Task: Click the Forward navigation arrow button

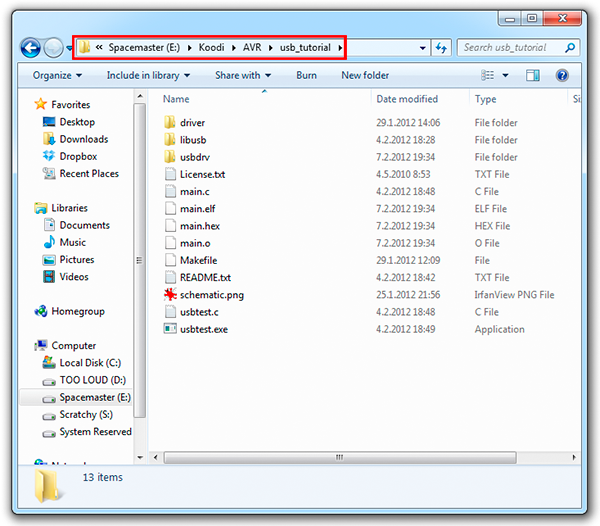Action: 54,48
